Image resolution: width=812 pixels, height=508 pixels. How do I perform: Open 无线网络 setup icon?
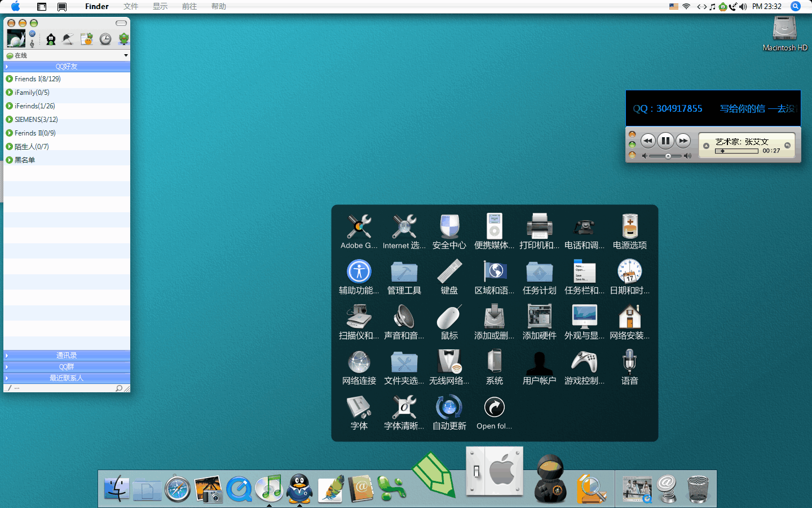(449, 362)
